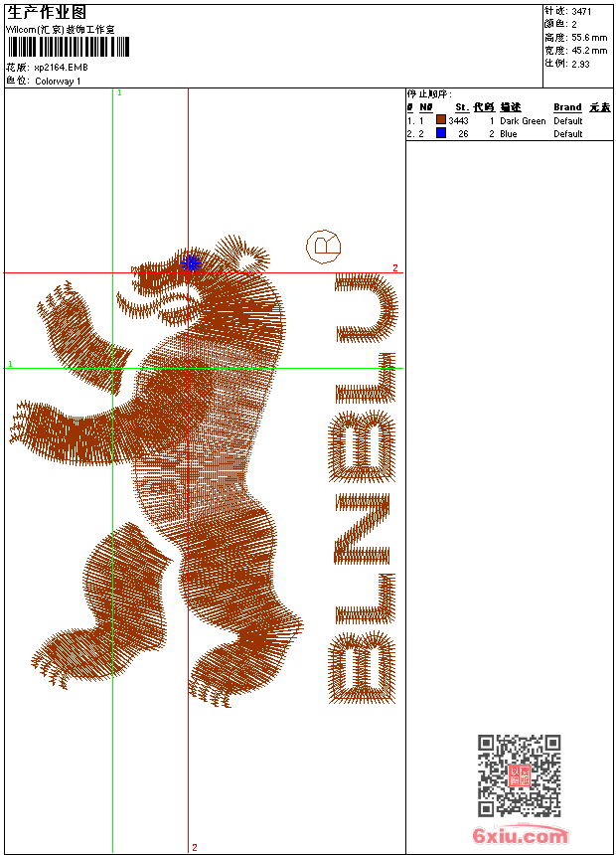Image resolution: width=616 pixels, height=855 pixels.
Task: Select the 花版: xp2164.EMB file name
Action: (47, 68)
